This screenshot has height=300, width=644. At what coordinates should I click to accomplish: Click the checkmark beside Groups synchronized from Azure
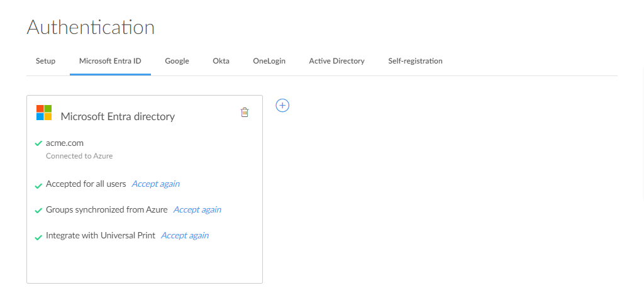click(38, 211)
